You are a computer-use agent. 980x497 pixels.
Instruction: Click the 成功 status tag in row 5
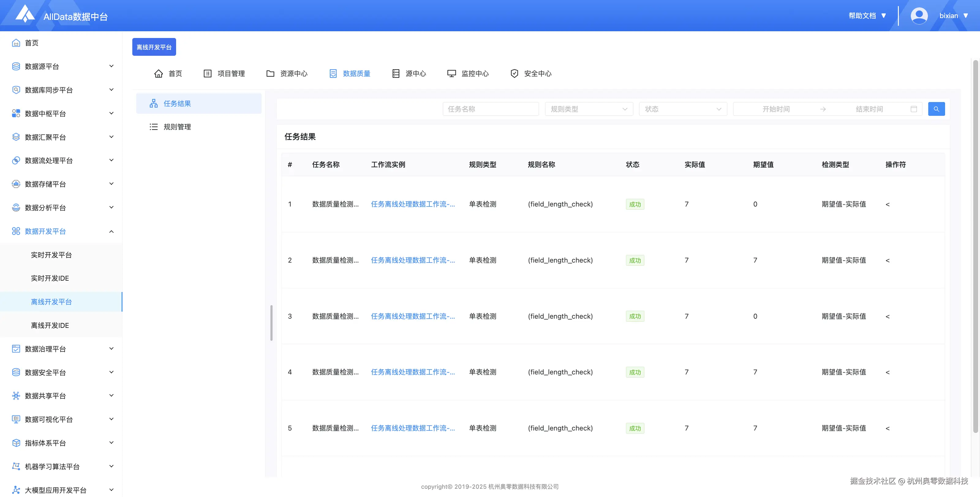tap(635, 428)
